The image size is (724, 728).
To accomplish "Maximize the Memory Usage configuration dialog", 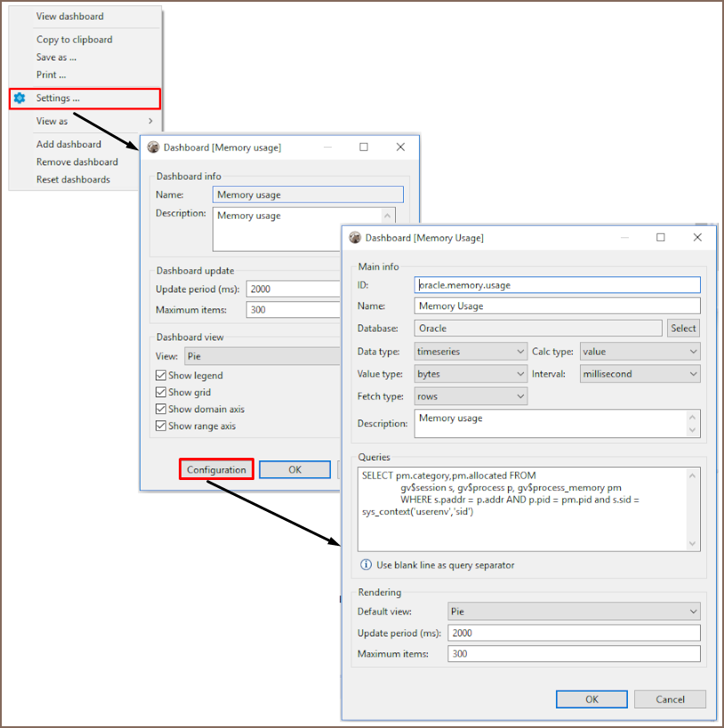I will point(660,237).
